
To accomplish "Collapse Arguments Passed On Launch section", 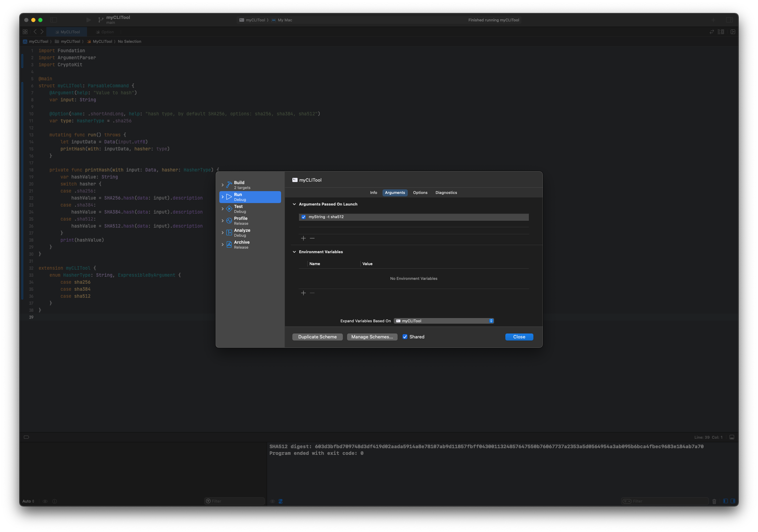I will 294,204.
